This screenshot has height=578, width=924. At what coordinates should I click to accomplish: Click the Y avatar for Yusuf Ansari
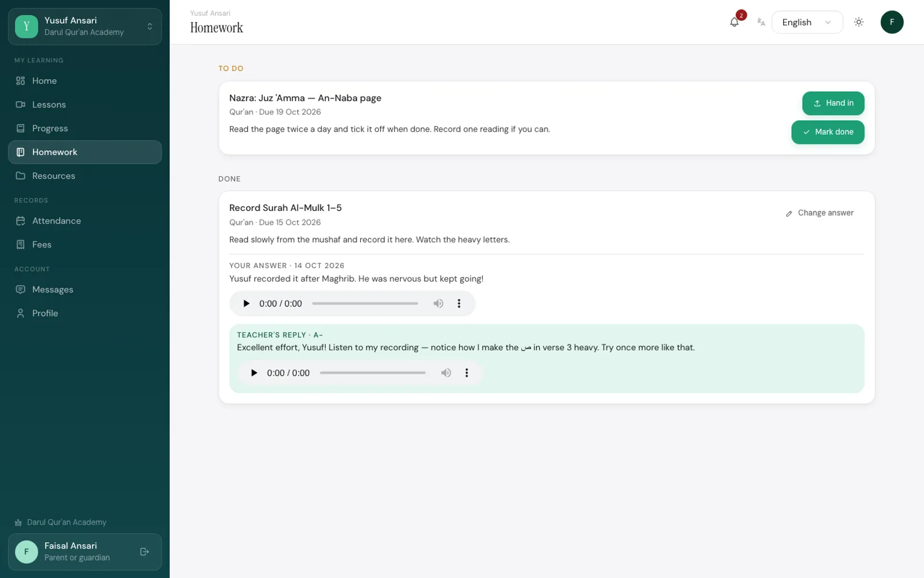point(27,27)
